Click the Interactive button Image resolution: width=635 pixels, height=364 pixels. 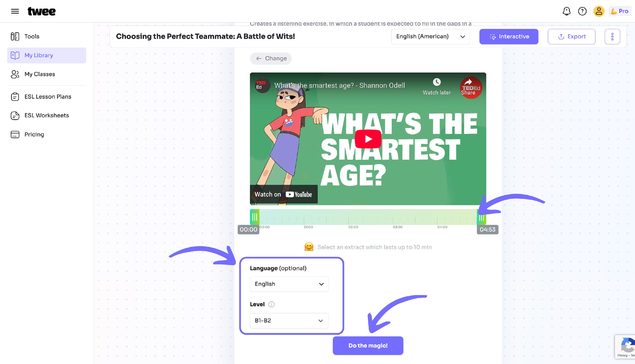tap(509, 37)
